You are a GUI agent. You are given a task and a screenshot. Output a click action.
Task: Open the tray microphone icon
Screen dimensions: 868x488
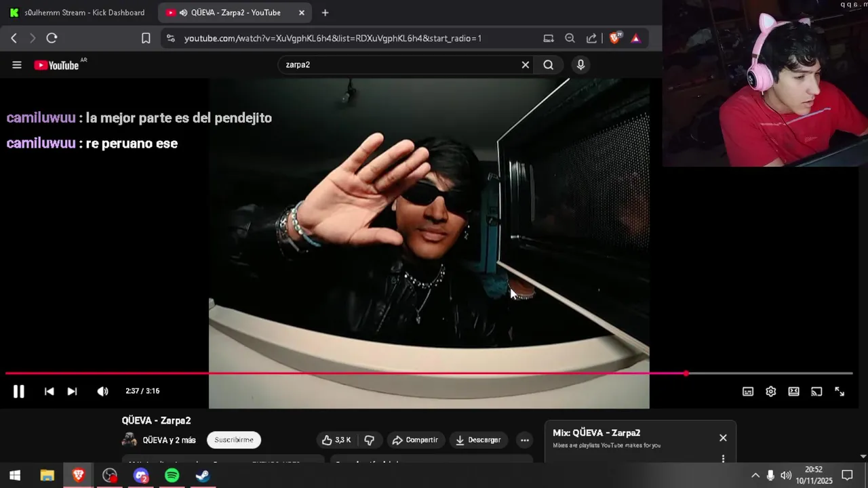(770, 476)
